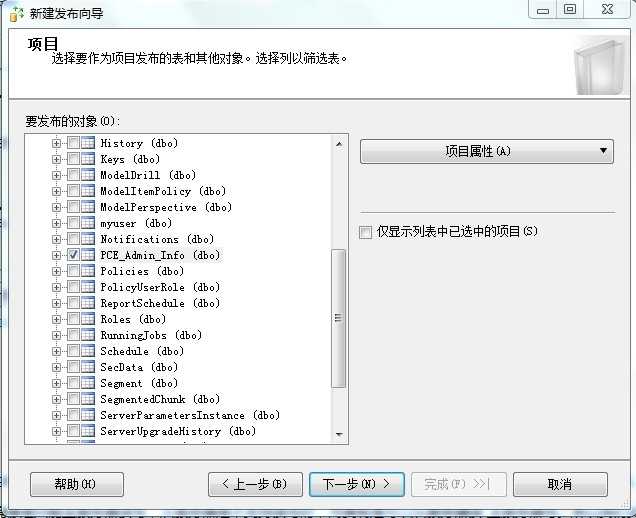Click the scrollbar up arrow in object list
Image resolution: width=636 pixels, height=518 pixels.
[x=339, y=144]
